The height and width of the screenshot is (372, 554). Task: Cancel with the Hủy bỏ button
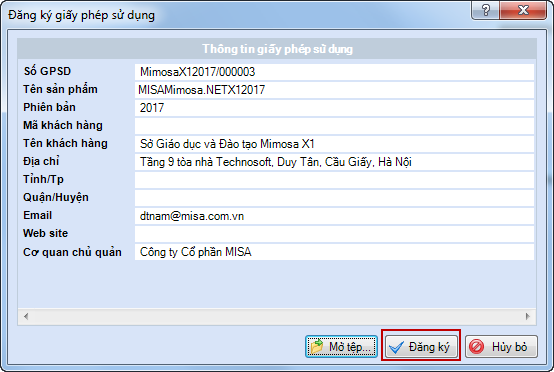pos(501,347)
